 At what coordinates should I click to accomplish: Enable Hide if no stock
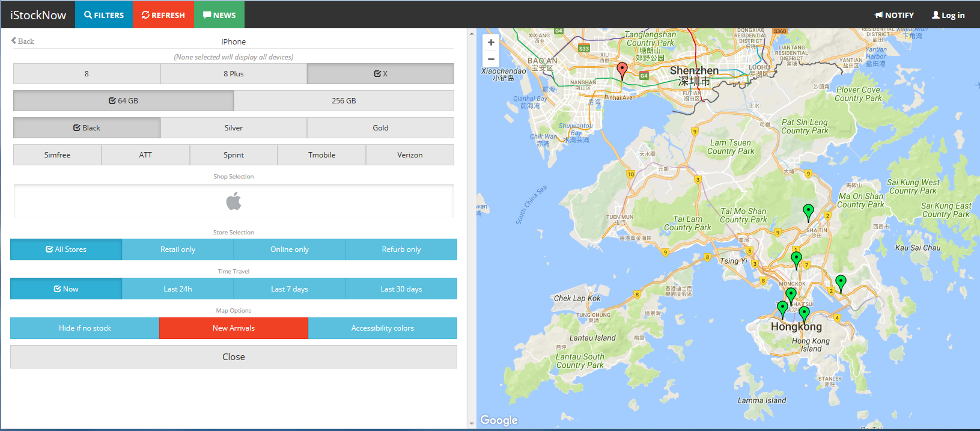coord(85,328)
